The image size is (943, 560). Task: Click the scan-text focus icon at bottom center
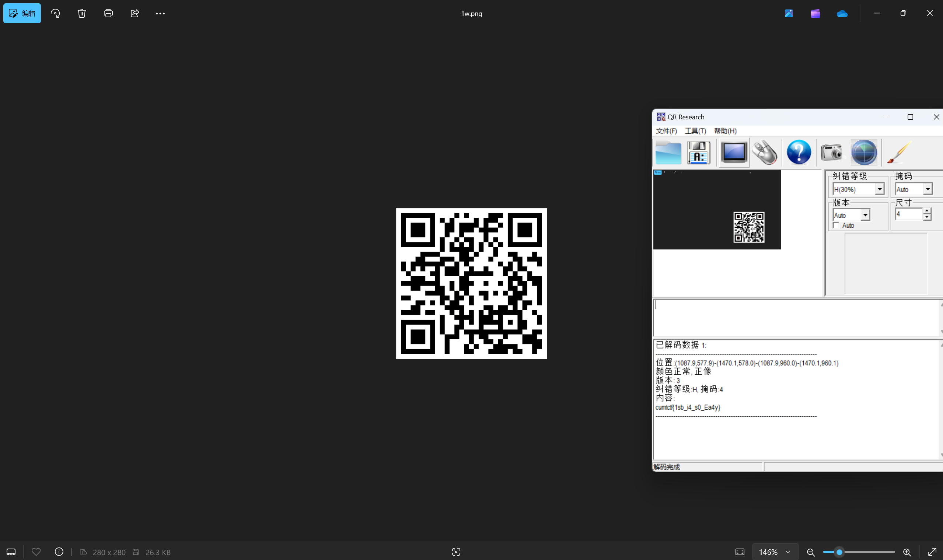pyautogui.click(x=456, y=552)
